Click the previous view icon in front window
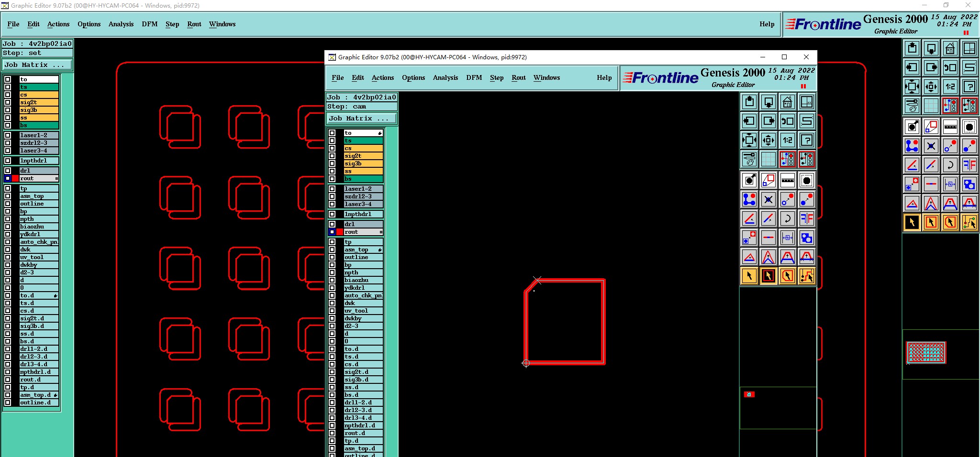 (x=788, y=121)
